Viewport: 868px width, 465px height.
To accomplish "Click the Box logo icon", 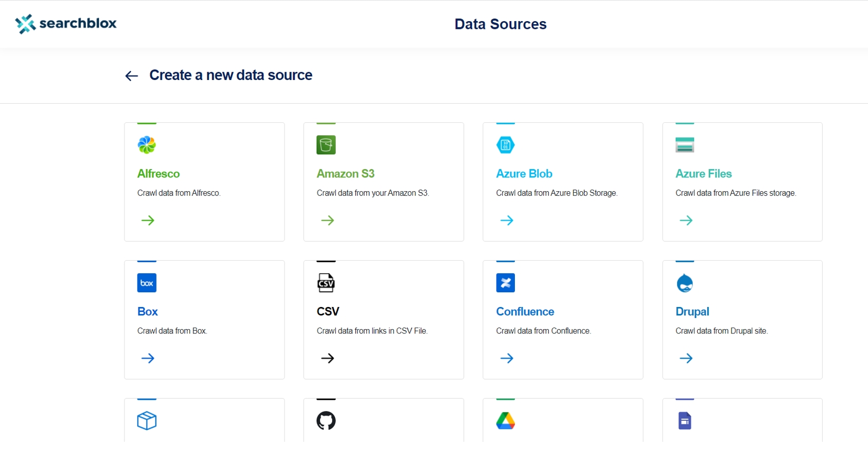I will click(147, 283).
